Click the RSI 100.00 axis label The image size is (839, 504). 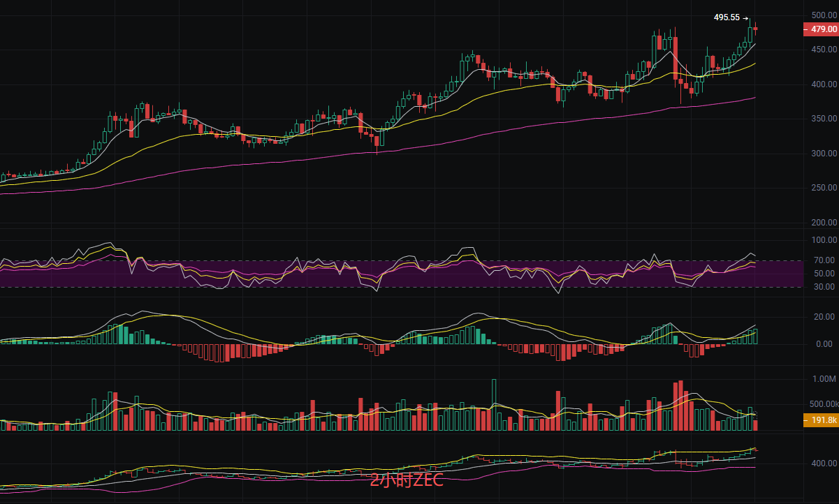click(824, 240)
